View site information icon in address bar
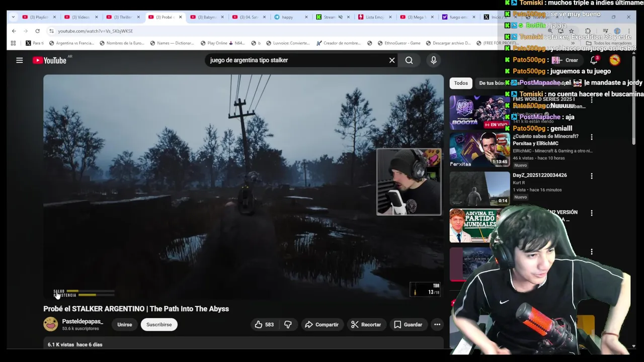 tap(51, 31)
